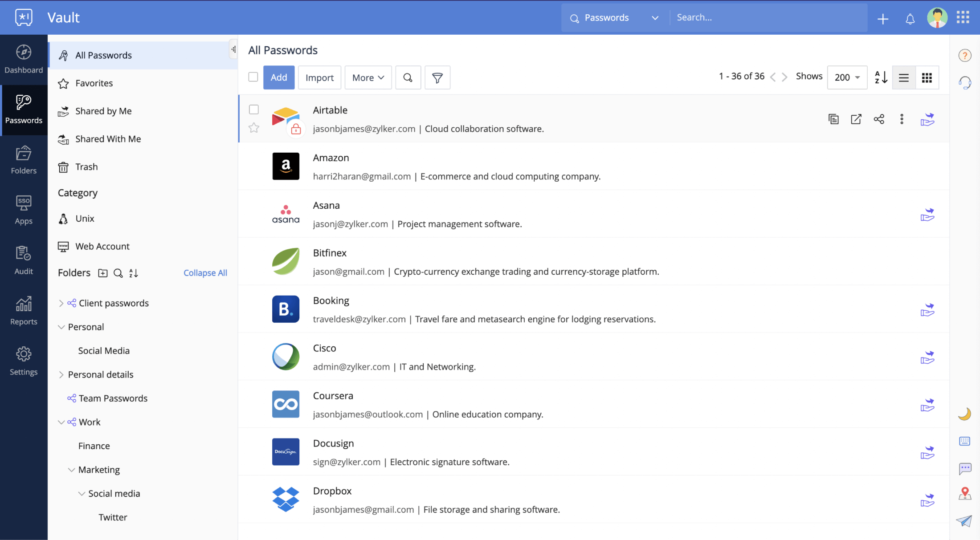Open the keyboard icon on right rail
Viewport: 980px width, 540px height.
[x=964, y=441]
